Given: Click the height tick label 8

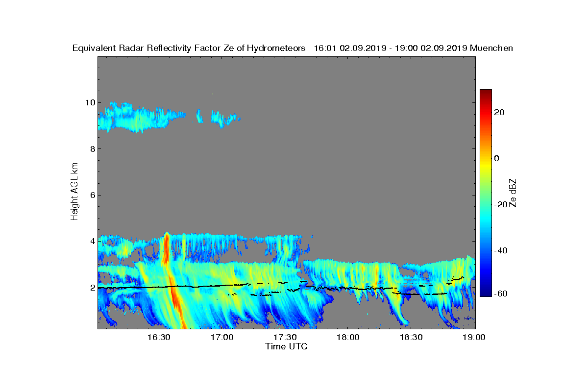Looking at the screenshot, I should click(x=92, y=149).
